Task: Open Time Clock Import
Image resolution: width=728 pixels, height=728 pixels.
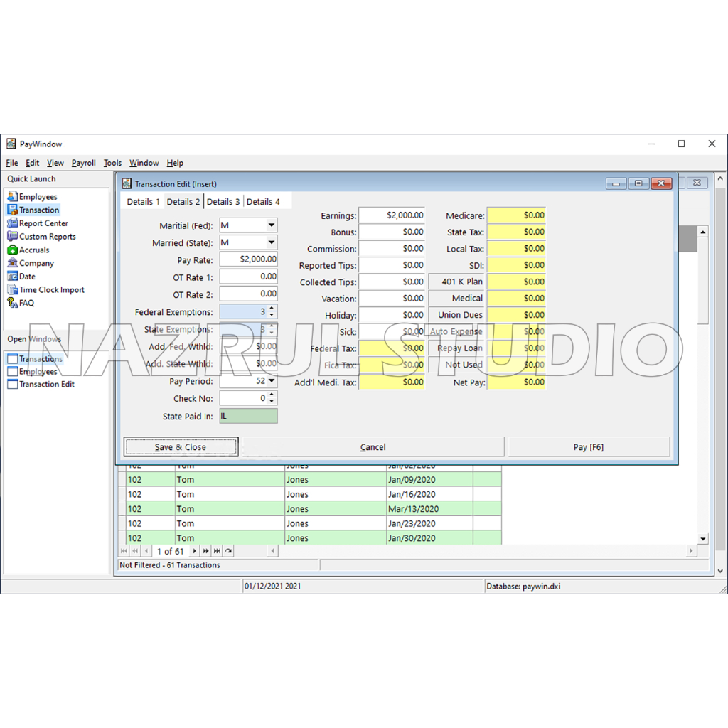Action: tap(51, 290)
